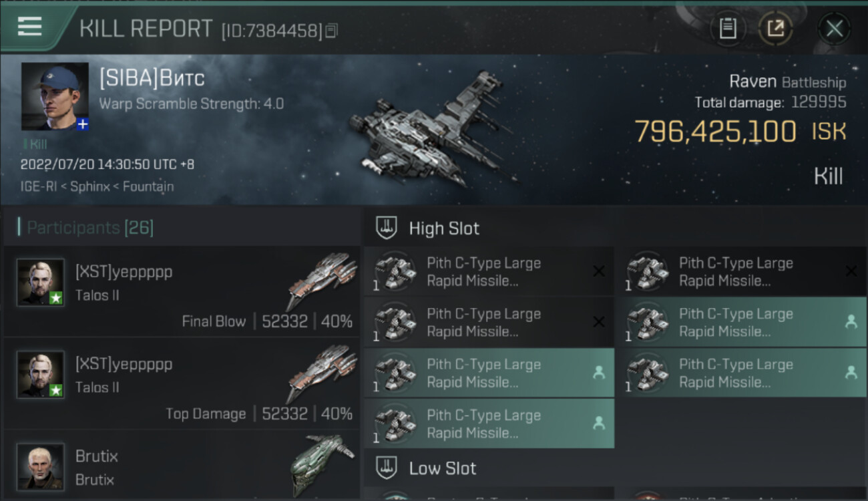This screenshot has height=501, width=868.
Task: Open victim Витс pilot portrait
Action: [x=55, y=96]
